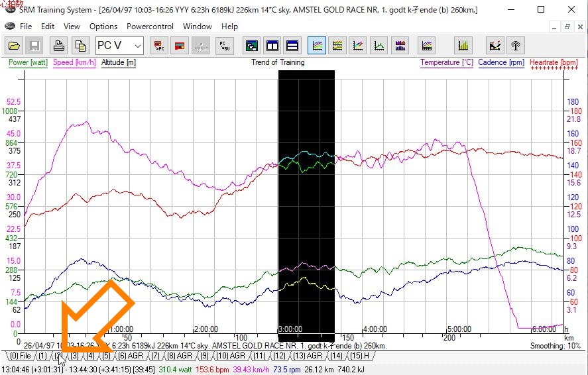Expand the PC V dropdown

click(x=137, y=46)
